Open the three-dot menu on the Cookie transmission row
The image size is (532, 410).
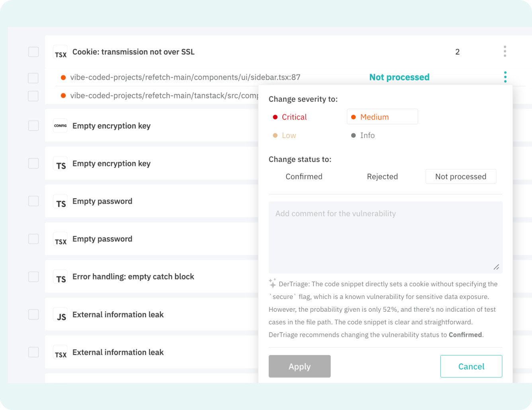pyautogui.click(x=505, y=51)
